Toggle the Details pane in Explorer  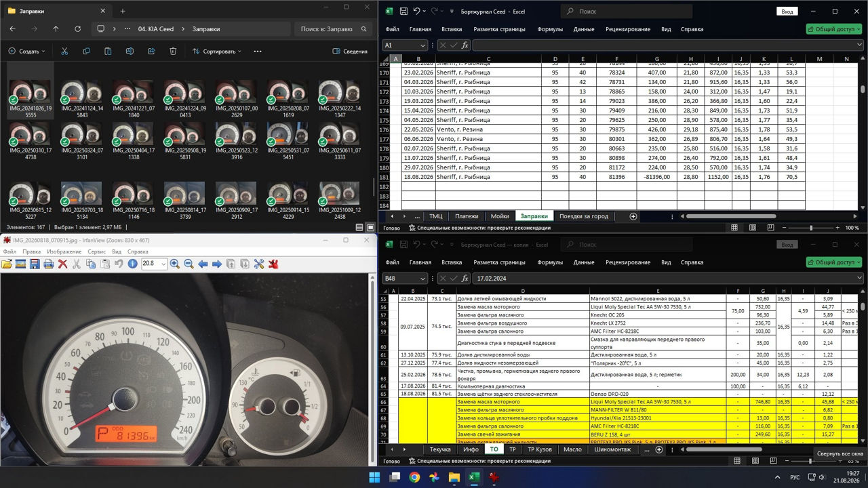(x=350, y=51)
